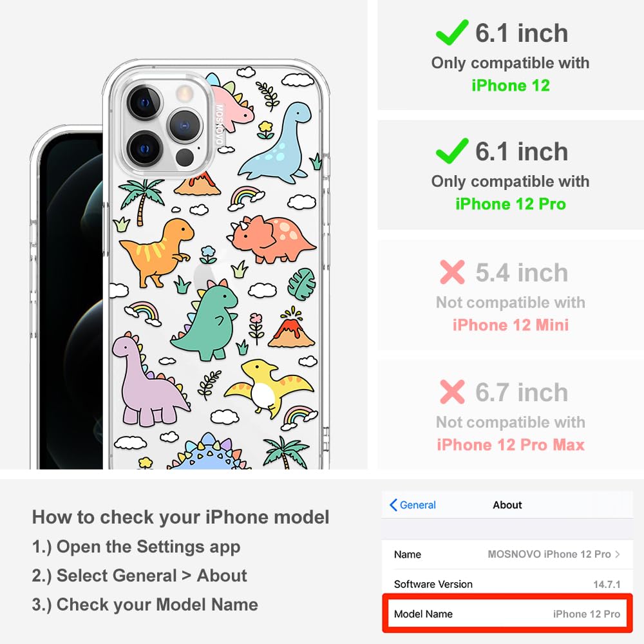
Task: Click the red iPhone 12 Mini text
Action: pos(511,325)
